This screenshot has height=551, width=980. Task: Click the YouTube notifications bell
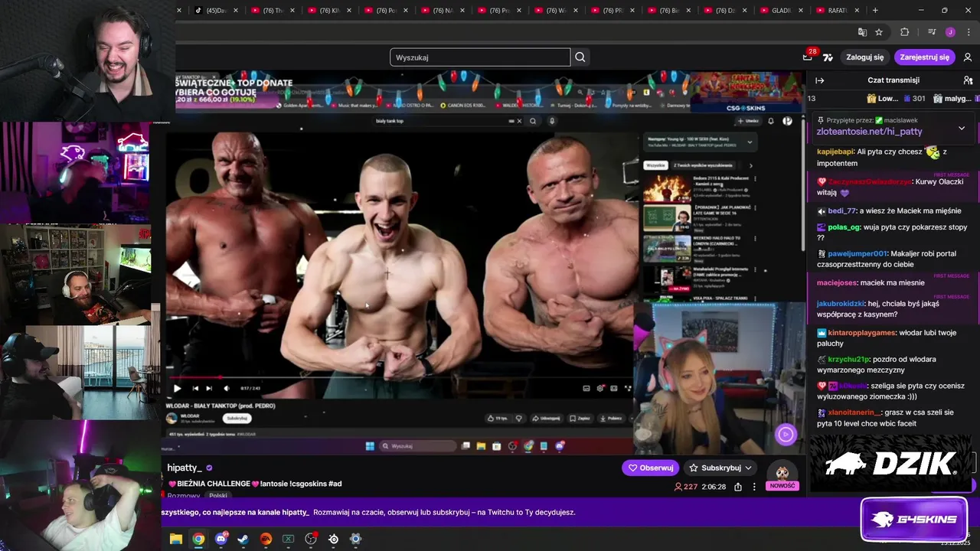[x=771, y=121]
